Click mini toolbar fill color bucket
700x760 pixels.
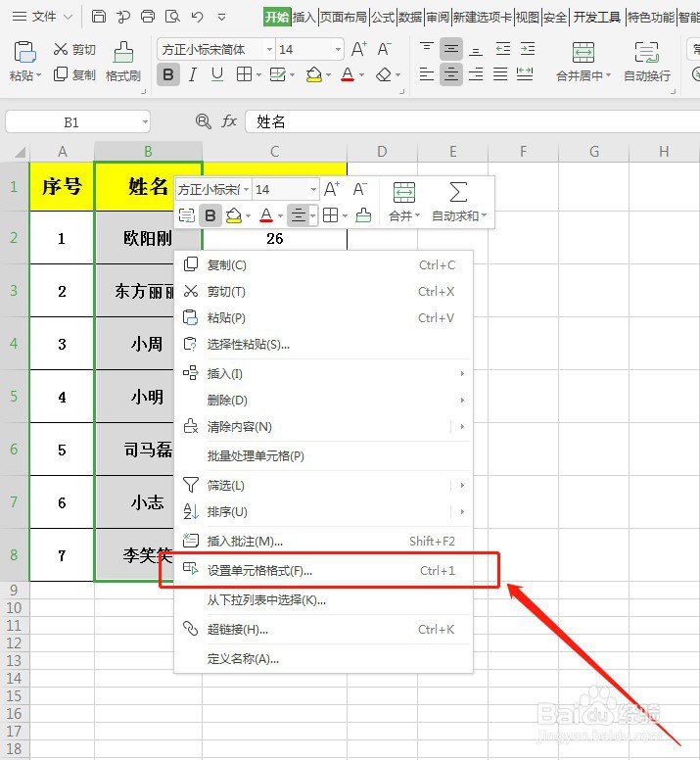tap(234, 215)
